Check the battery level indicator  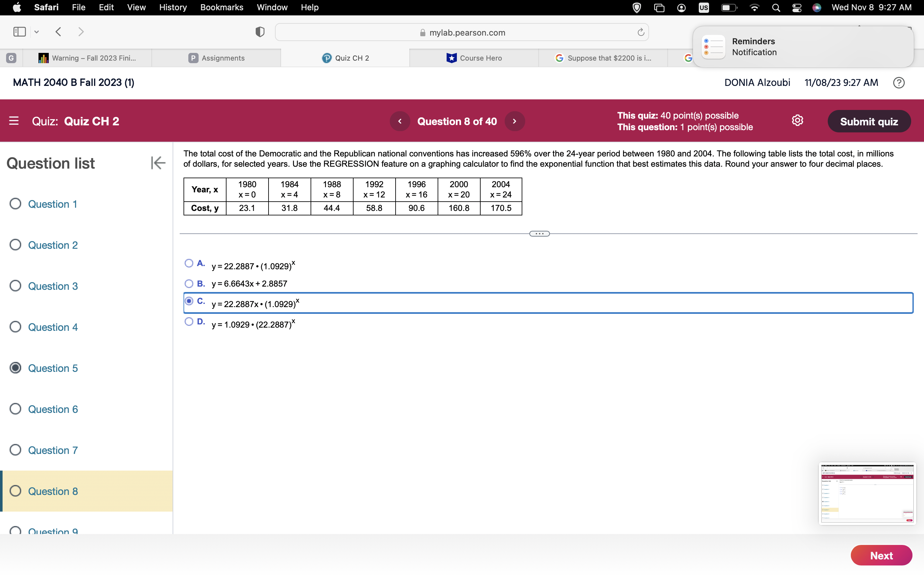pyautogui.click(x=729, y=7)
